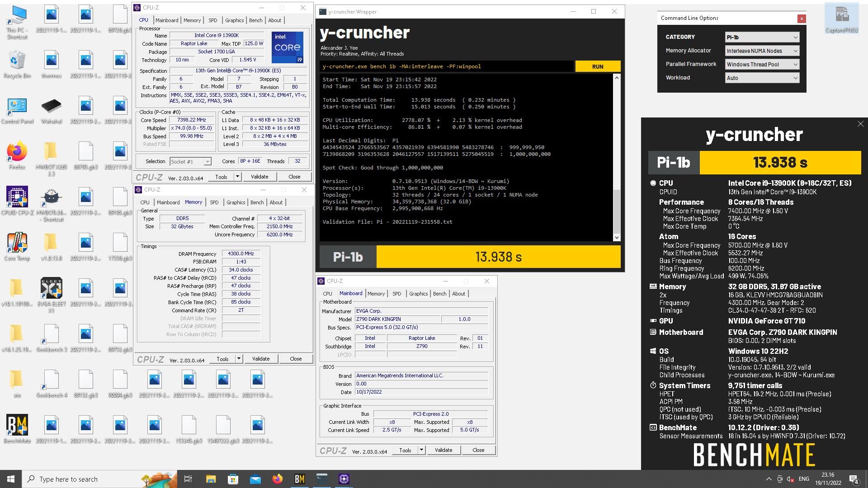Open the aio folder on desktop
Screen dimensions: 868x488
tap(17, 384)
